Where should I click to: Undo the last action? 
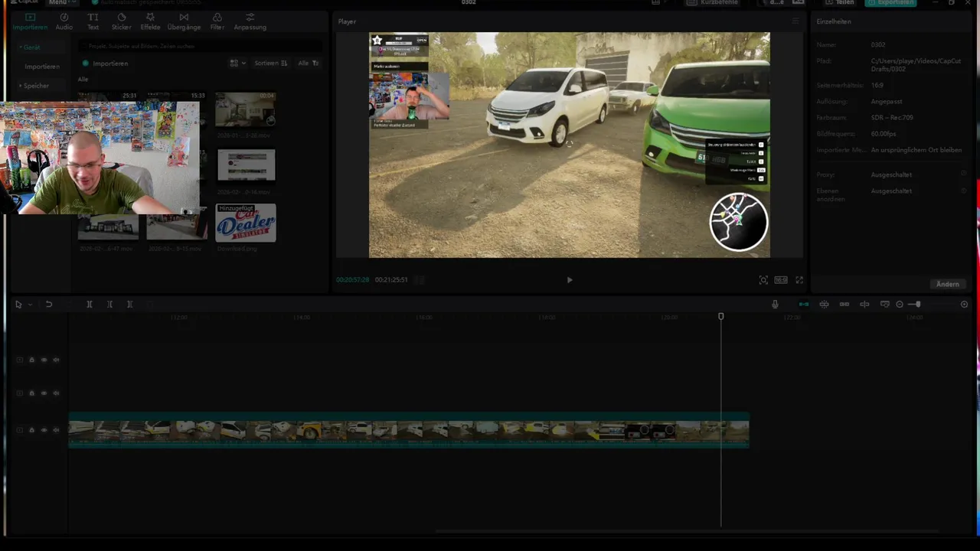tap(48, 305)
